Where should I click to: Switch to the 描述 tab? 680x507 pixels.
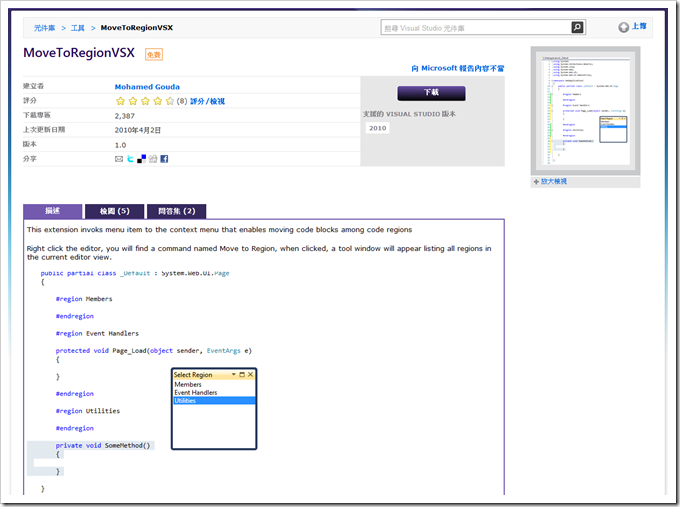(52, 211)
